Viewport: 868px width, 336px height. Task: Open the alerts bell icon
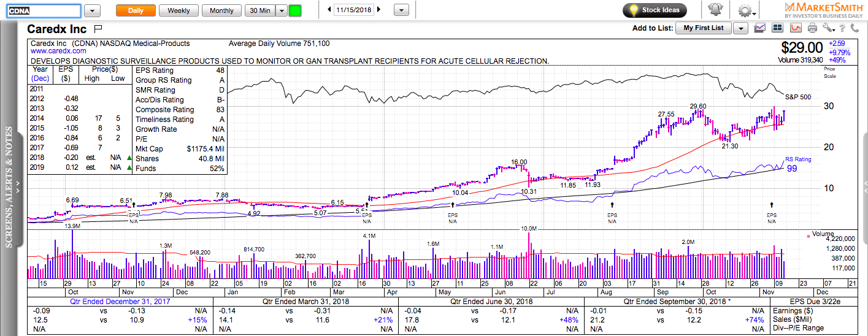(x=715, y=10)
